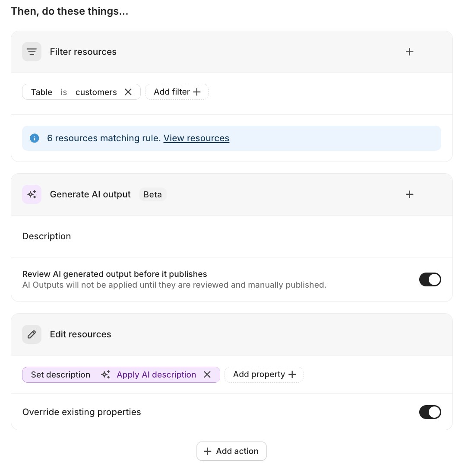Remove the Set description property chip
This screenshot has width=468, height=476.
pos(207,374)
